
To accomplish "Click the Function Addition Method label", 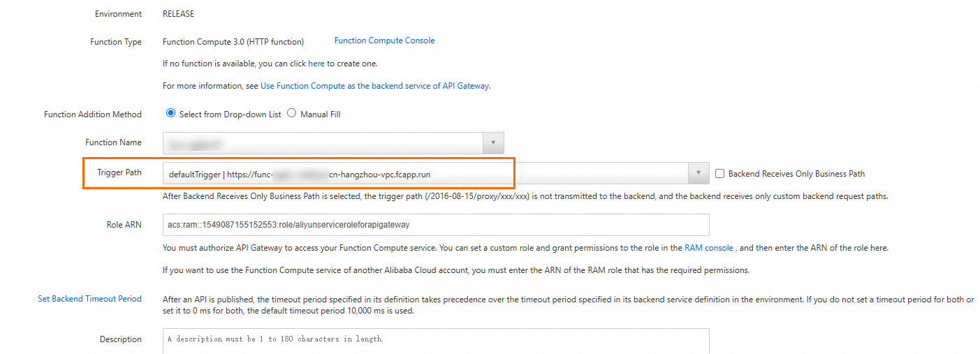I will pyautogui.click(x=93, y=115).
